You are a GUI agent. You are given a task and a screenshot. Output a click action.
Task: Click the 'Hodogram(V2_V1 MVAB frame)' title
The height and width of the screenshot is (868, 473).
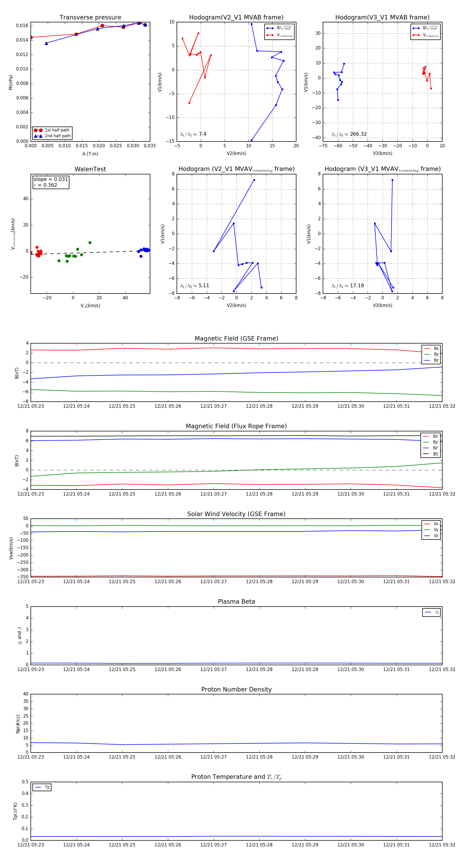[236, 18]
